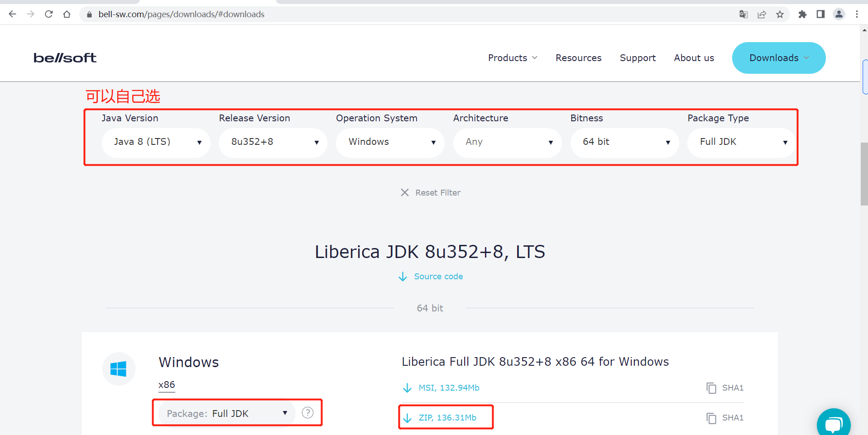Click the Windows logo icon
The image size is (868, 435).
119,369
